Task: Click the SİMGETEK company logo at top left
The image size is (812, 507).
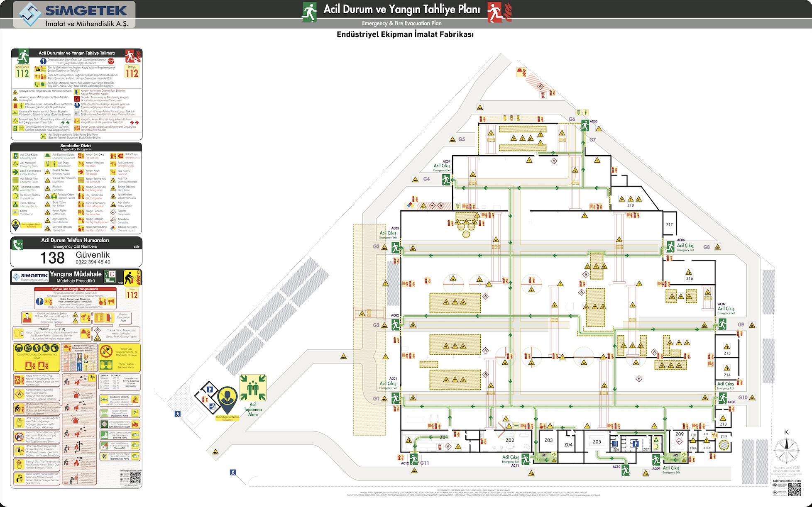Action: click(x=74, y=15)
